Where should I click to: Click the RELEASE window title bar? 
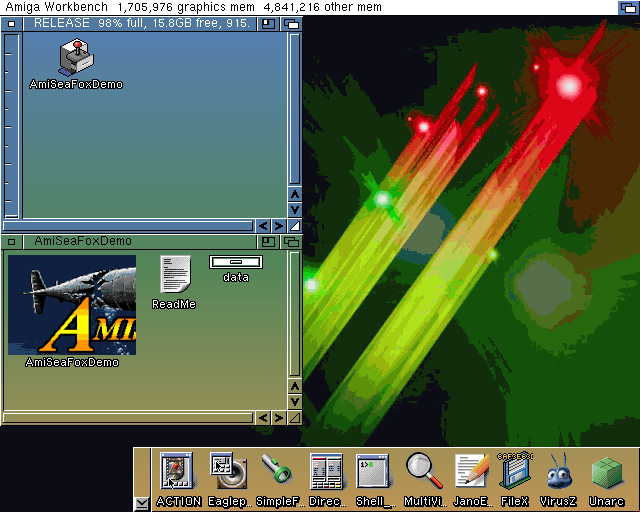point(140,24)
